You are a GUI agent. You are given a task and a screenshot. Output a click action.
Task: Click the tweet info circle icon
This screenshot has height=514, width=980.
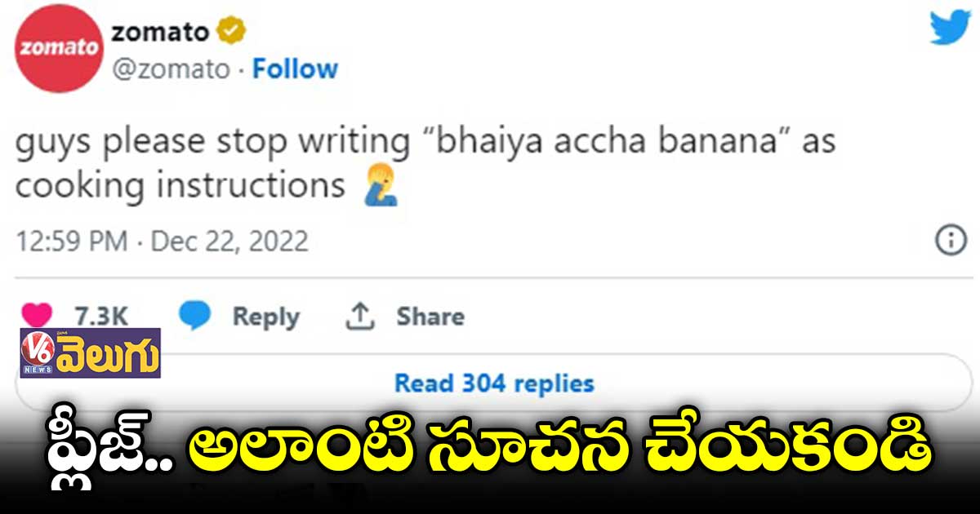(951, 241)
